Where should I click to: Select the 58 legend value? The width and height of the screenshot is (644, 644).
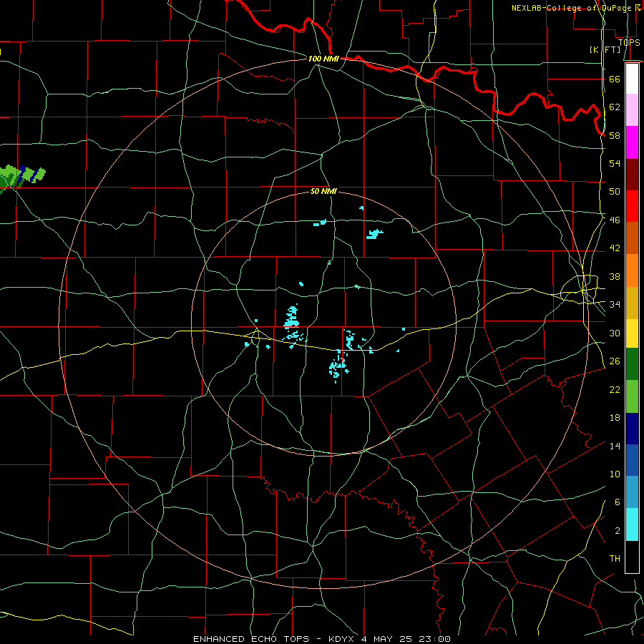coord(615,135)
